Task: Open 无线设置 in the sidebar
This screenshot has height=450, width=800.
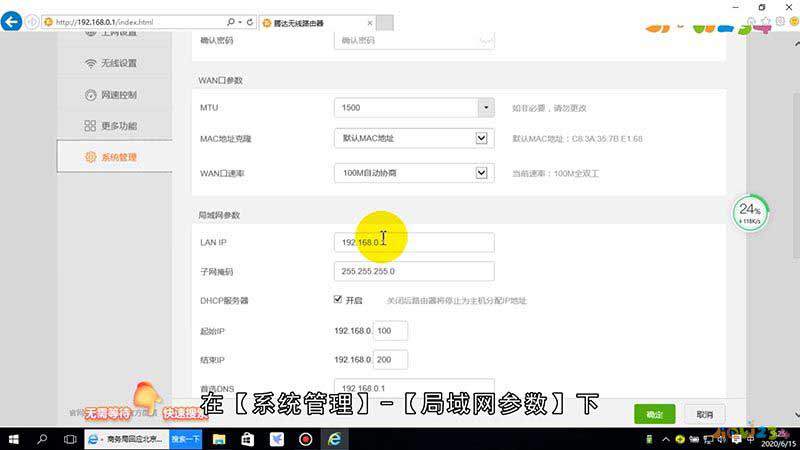Action: [114, 63]
